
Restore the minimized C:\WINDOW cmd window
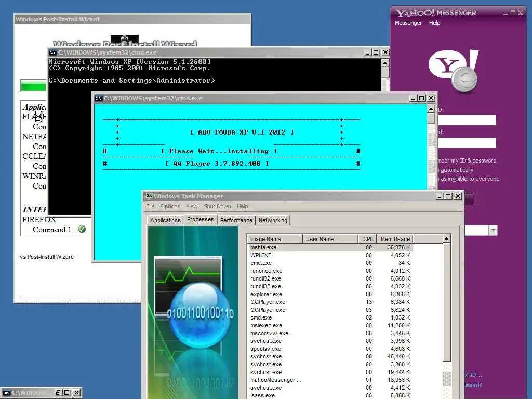click(58, 393)
